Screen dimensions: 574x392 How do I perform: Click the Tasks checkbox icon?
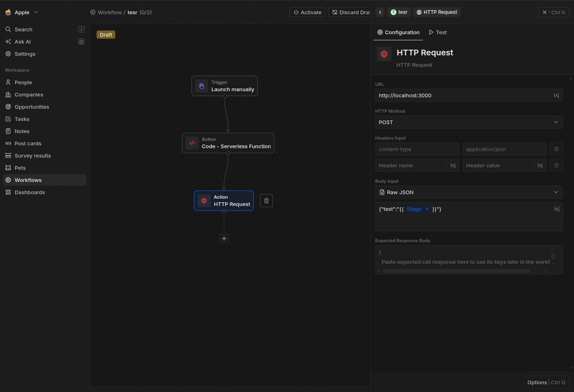(8, 119)
